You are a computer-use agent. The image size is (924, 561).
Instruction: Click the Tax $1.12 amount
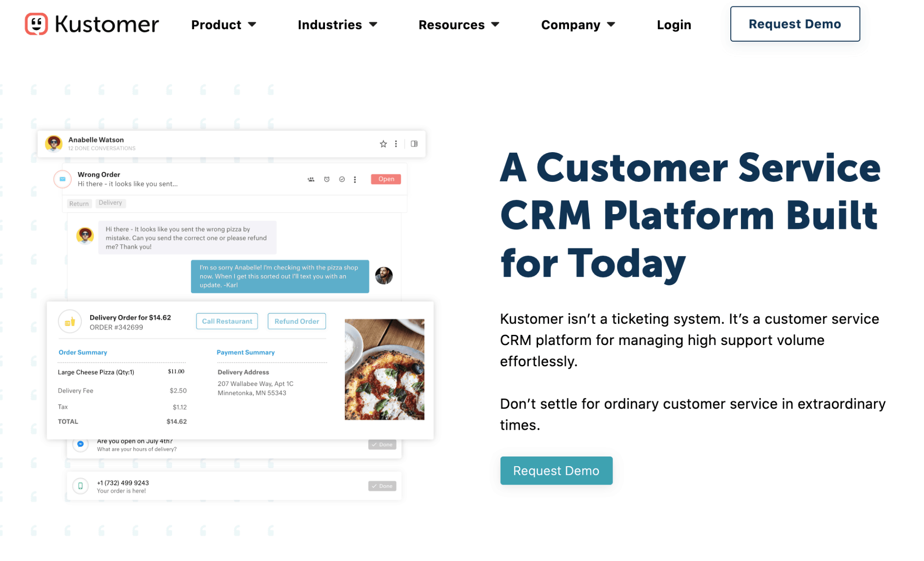tap(180, 407)
